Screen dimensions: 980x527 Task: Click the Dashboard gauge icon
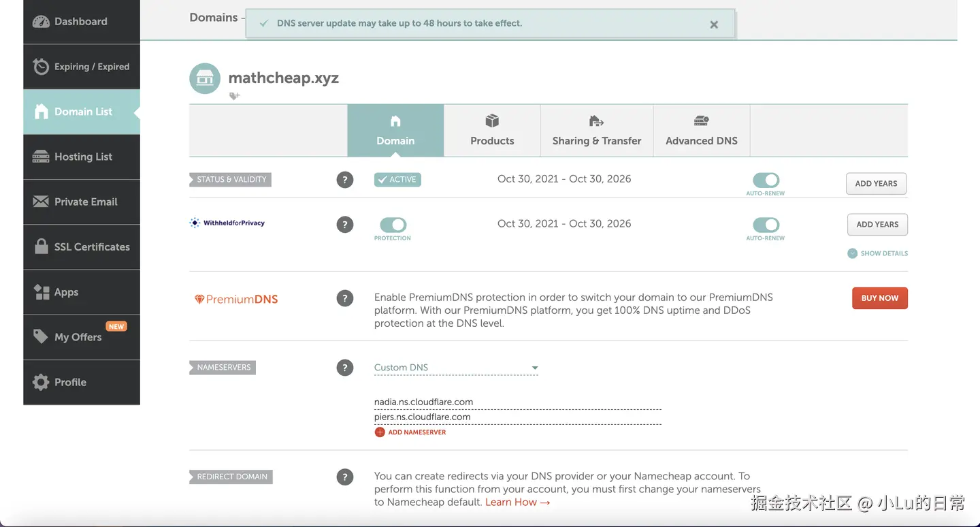(x=41, y=22)
